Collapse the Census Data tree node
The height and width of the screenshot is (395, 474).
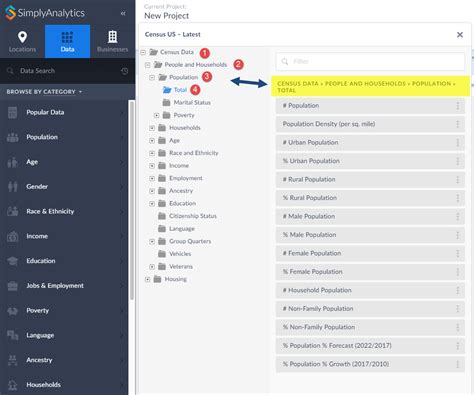143,52
